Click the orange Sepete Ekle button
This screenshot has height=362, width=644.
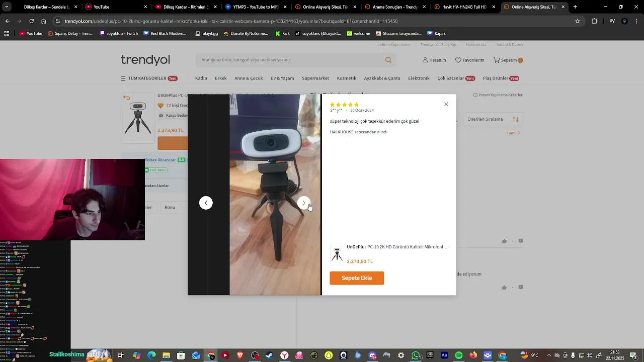[x=357, y=278]
